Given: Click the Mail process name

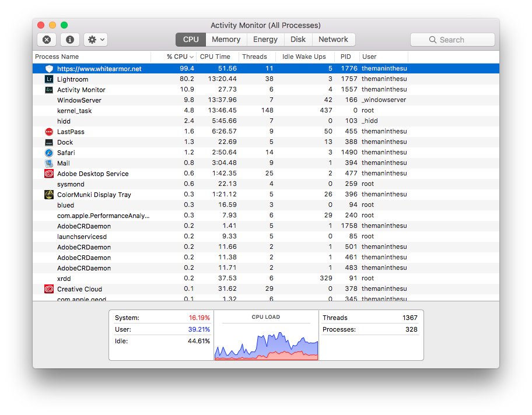Looking at the screenshot, I should tap(64, 163).
